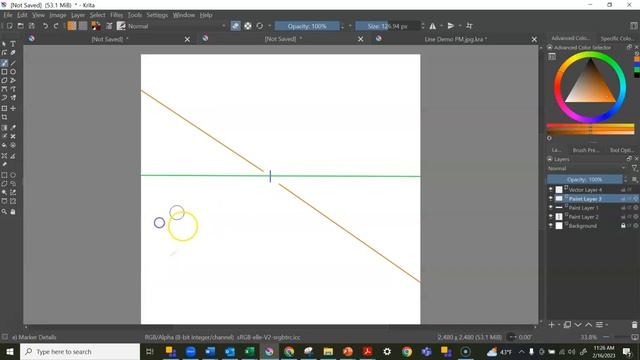Viewport: 640px width, 360px height.
Task: Expand Vertical Mirror options arrow
Action: [460, 26]
